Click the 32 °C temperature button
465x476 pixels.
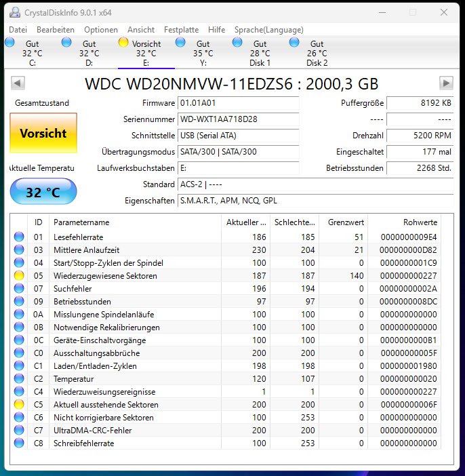pos(43,192)
